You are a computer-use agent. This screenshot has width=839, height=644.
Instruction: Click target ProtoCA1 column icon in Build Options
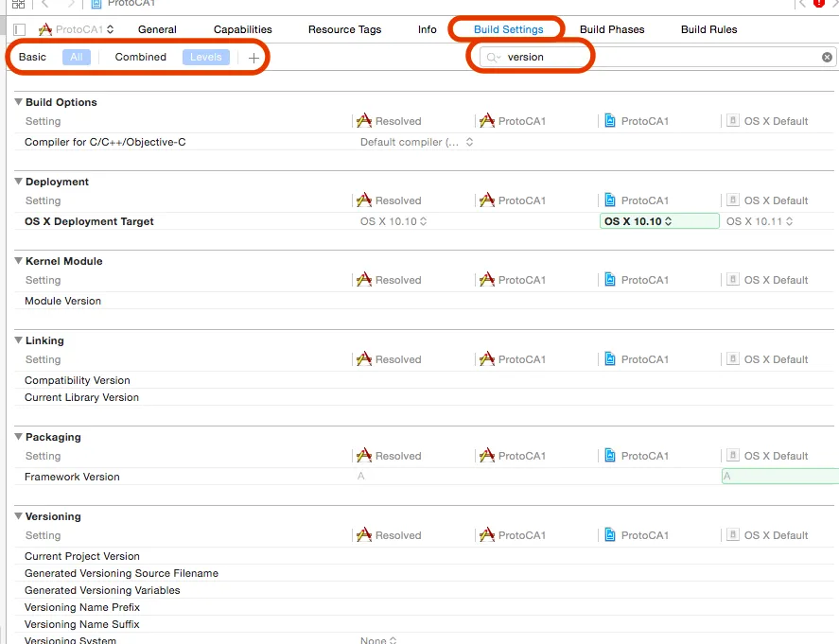(x=487, y=120)
